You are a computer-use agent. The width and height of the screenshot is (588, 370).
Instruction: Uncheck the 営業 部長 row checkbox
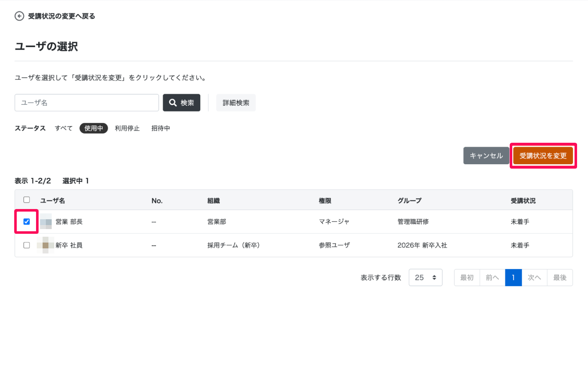[27, 221]
